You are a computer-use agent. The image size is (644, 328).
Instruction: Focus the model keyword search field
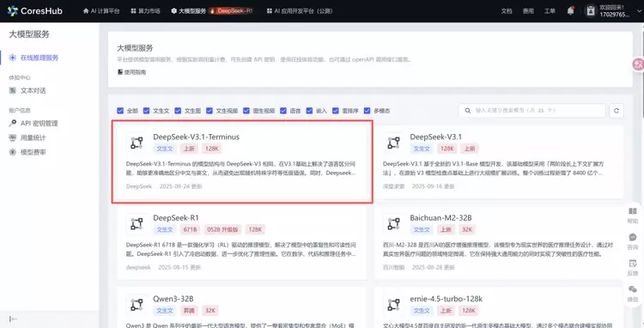coord(532,111)
